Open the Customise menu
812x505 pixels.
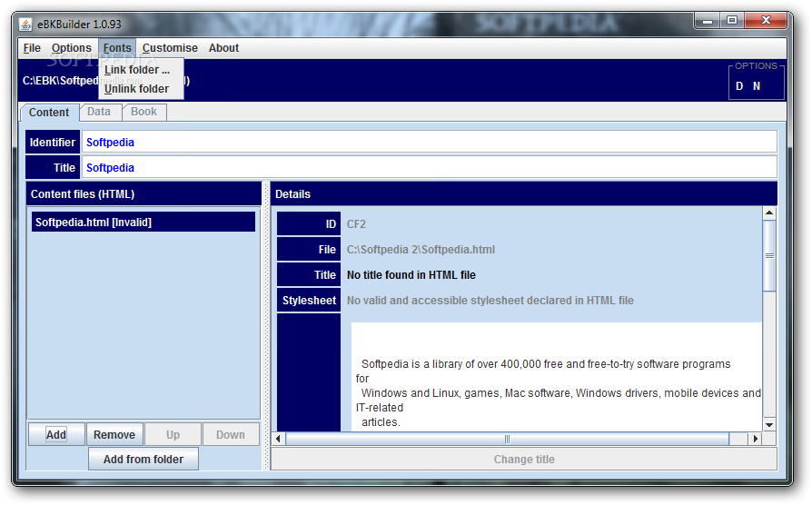click(x=170, y=48)
